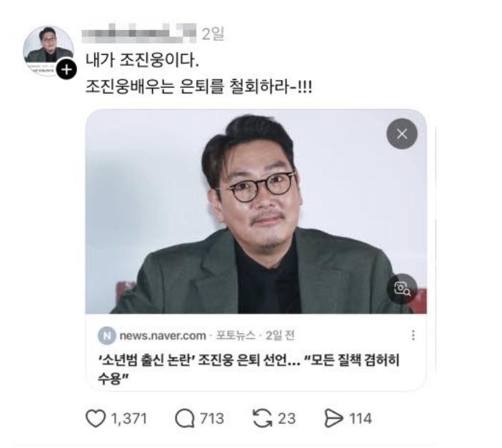Image resolution: width=502 pixels, height=448 pixels.
Task: Open replies via the speech bubble icon
Action: click(x=185, y=419)
